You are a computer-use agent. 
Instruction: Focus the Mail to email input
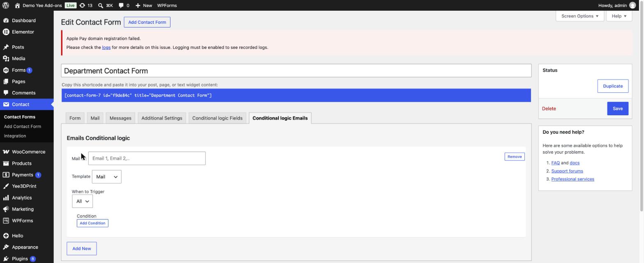tap(147, 158)
